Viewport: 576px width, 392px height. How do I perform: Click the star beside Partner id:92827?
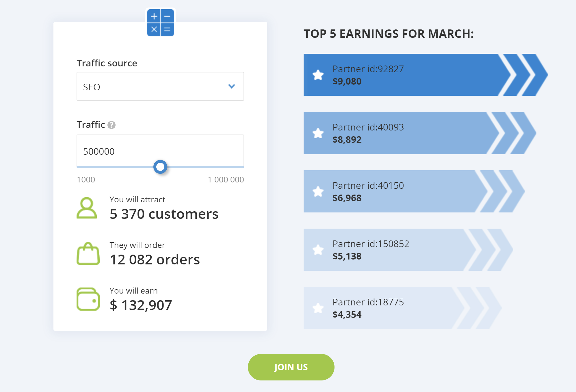pos(318,75)
